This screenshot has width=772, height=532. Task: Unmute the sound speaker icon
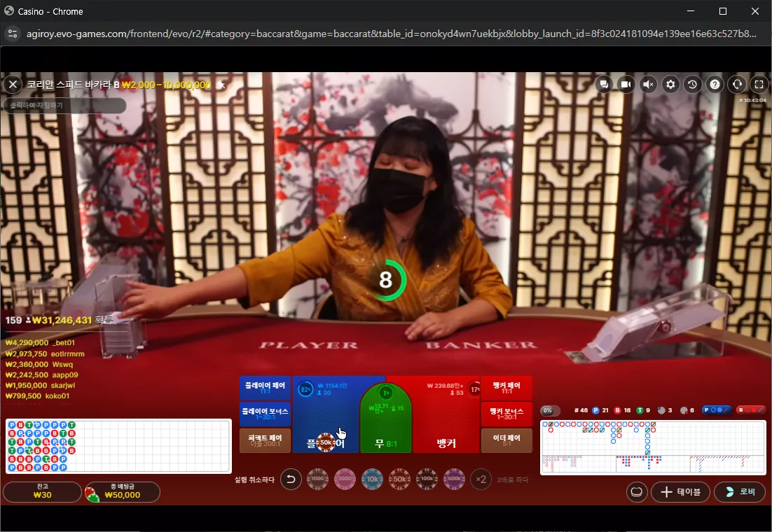[649, 85]
